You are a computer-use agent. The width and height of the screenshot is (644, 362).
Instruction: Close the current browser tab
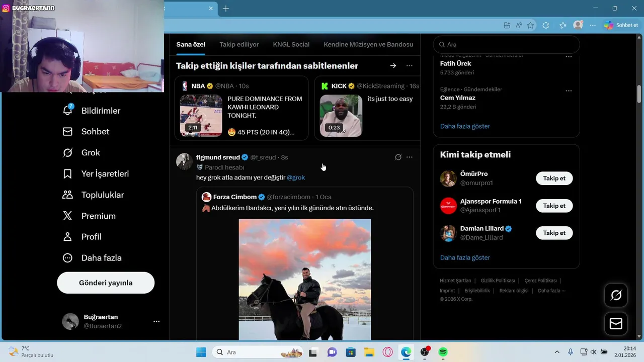(x=211, y=9)
